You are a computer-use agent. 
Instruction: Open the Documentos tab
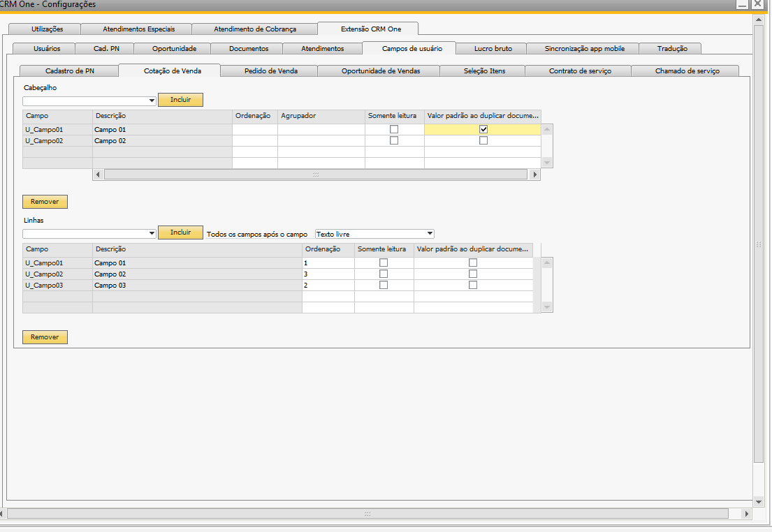pyautogui.click(x=249, y=49)
